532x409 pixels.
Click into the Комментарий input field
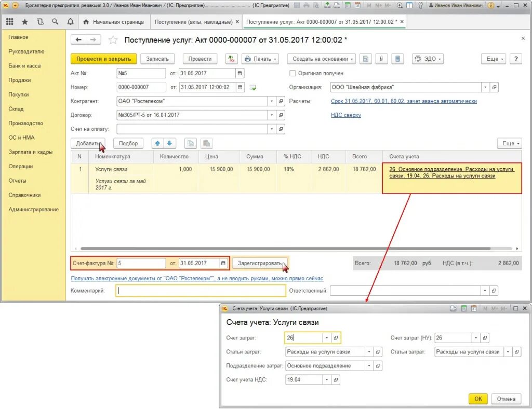coord(201,290)
